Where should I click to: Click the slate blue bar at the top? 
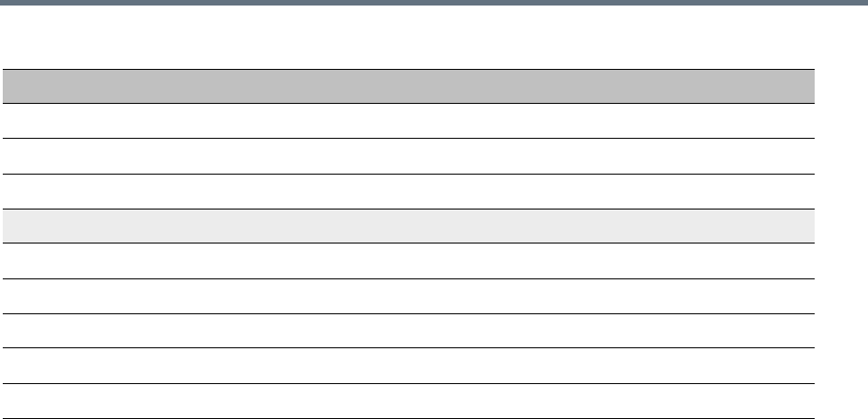click(434, 3)
